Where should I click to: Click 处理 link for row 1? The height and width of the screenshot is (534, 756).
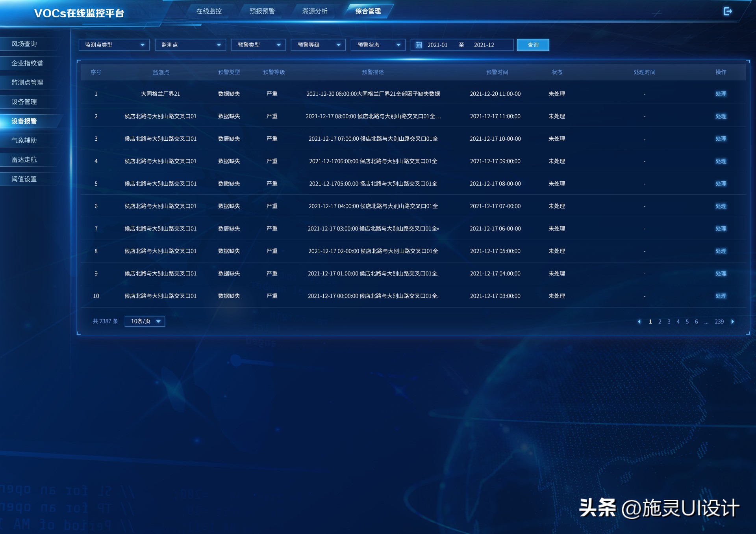tap(721, 94)
